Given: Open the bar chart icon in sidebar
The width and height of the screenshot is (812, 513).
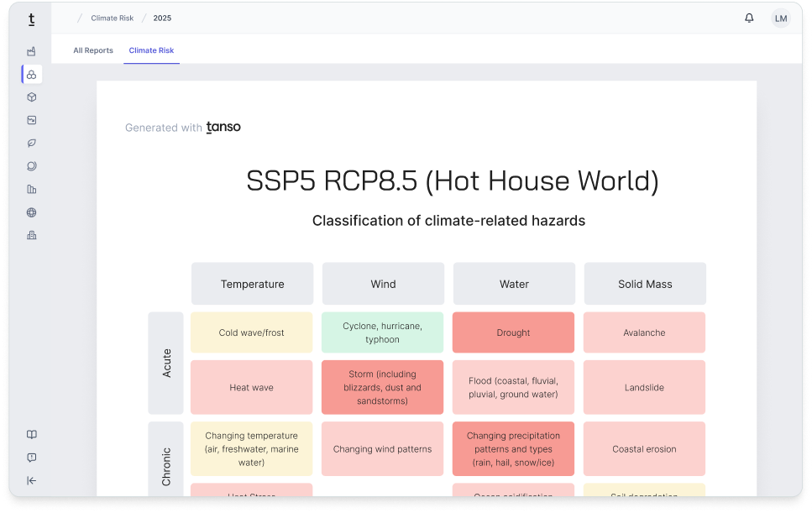Looking at the screenshot, I should tap(32, 190).
